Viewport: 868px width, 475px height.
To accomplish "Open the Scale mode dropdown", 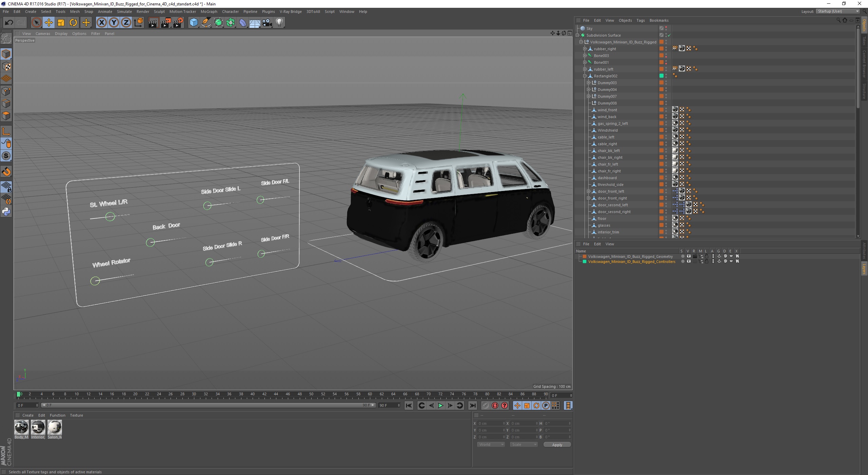I will coord(524,444).
